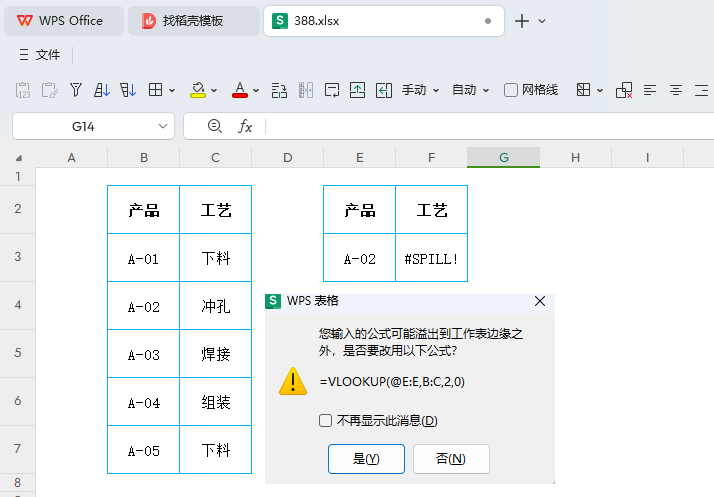Image resolution: width=714 pixels, height=497 pixels.
Task: Expand the font color dropdown arrow
Action: [256, 91]
